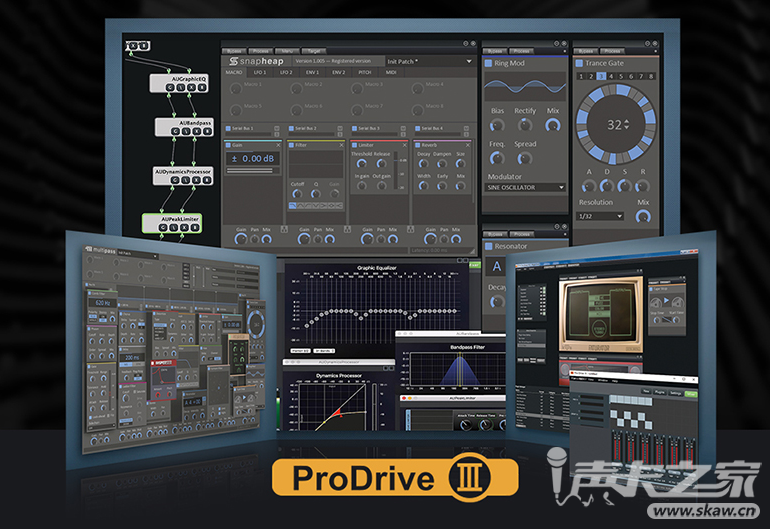
Task: Disable the Limiter module toggle
Action: 355,145
